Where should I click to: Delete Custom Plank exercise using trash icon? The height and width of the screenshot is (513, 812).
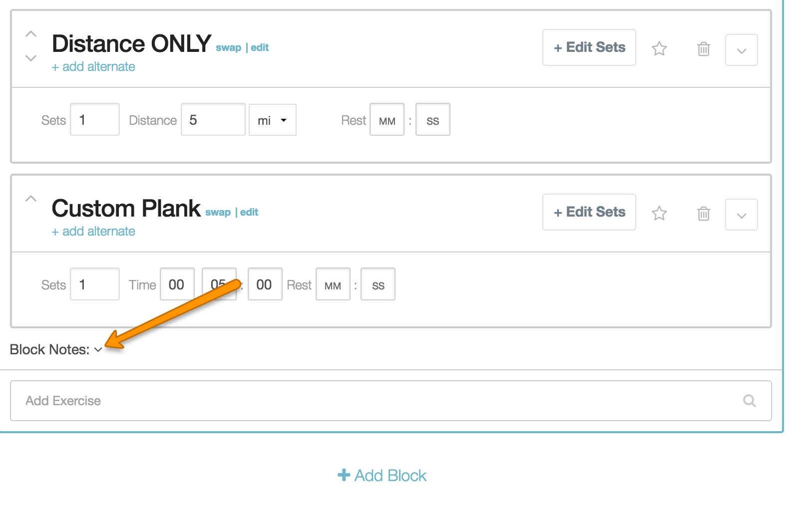pyautogui.click(x=704, y=213)
